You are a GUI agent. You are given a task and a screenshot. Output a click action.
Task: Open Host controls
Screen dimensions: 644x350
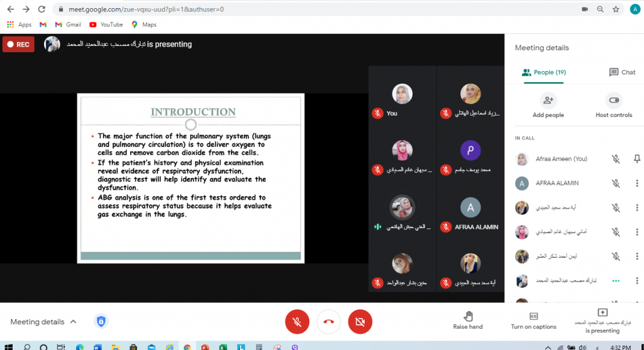click(x=614, y=101)
